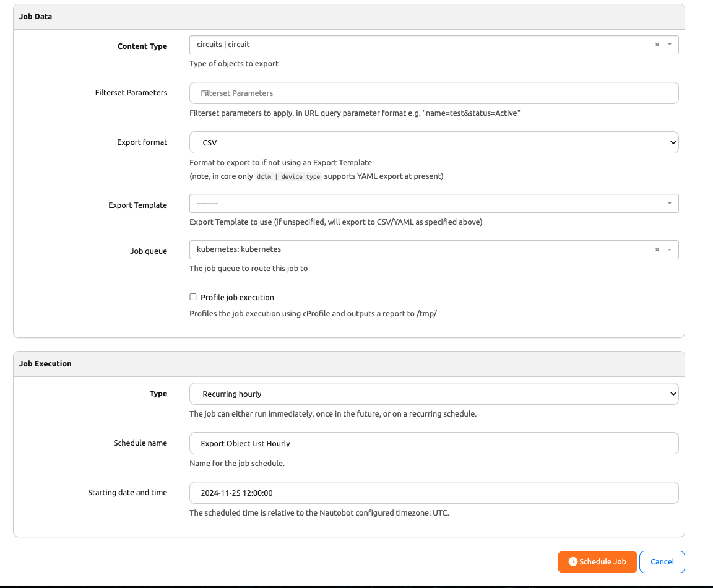Image resolution: width=713 pixels, height=588 pixels.
Task: Open the Type selector showing Recurring hourly
Action: 433,394
